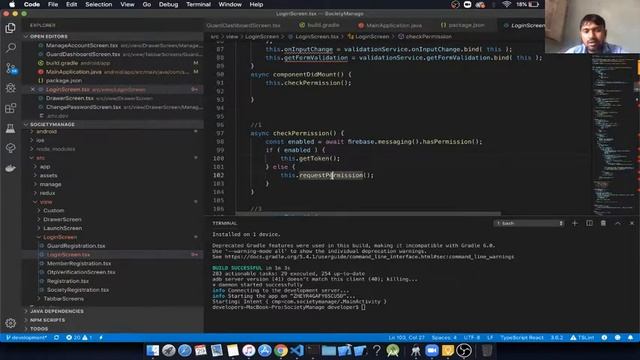
Task: Open the Explorer view in activity bar
Action: point(11,28)
